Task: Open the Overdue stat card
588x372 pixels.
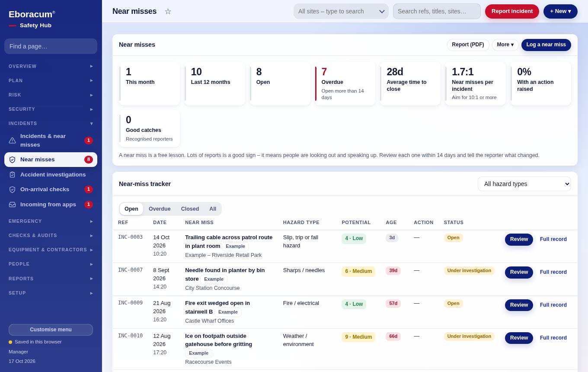Action: 345,83
